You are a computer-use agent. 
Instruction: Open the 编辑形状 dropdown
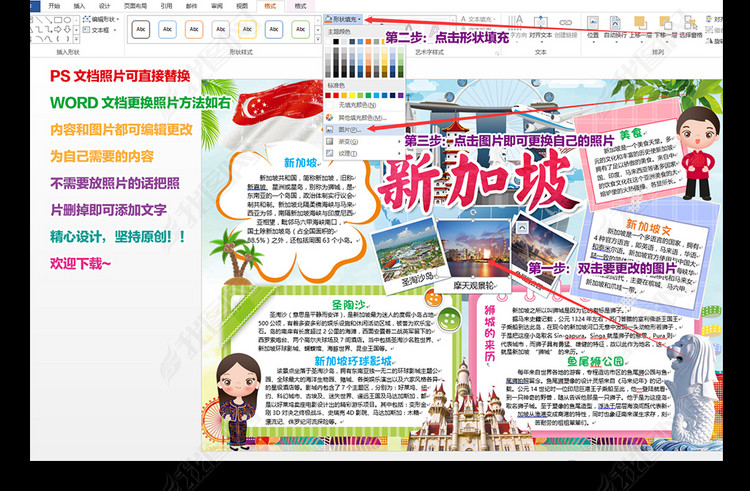coord(101,19)
